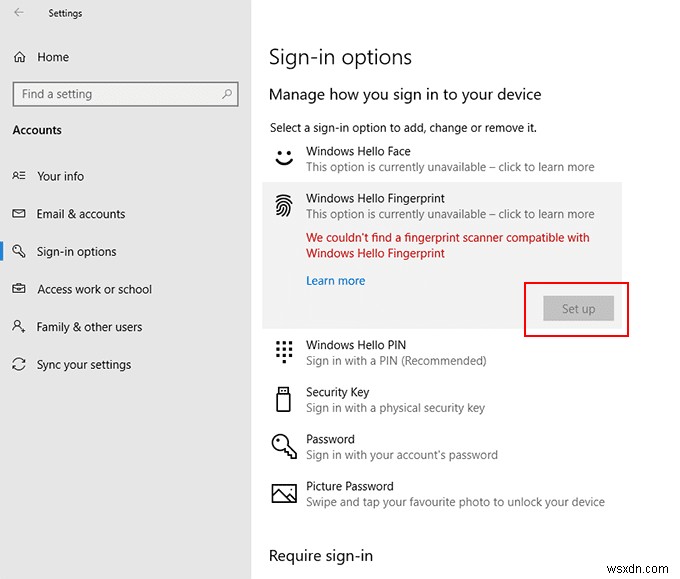Click 'Swipe and tap your favourite photo' description

point(455,502)
